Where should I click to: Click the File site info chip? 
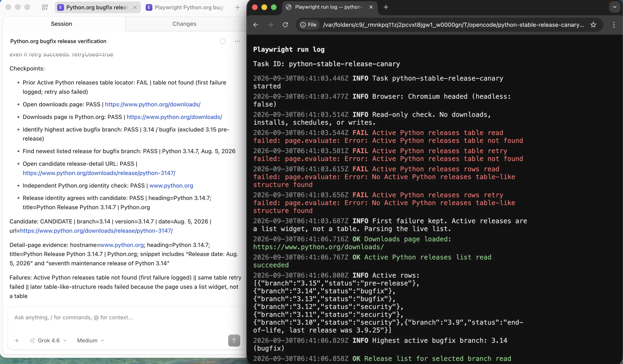point(308,25)
